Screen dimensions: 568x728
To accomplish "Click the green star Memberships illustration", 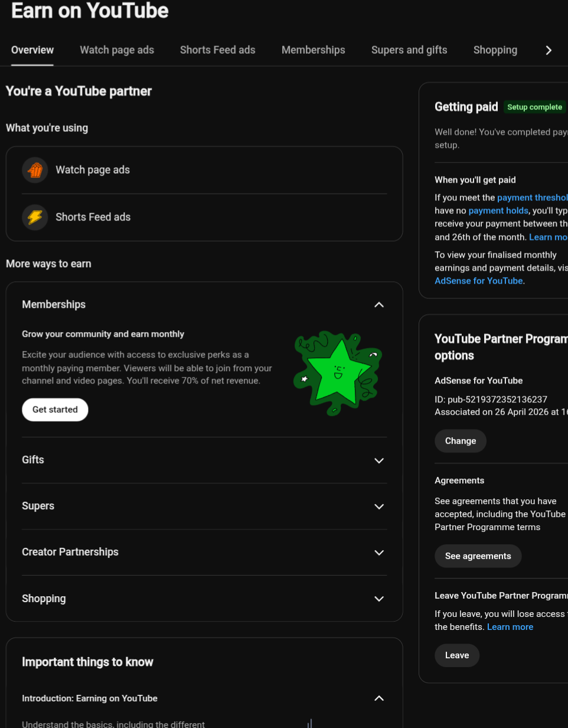I will pyautogui.click(x=338, y=373).
